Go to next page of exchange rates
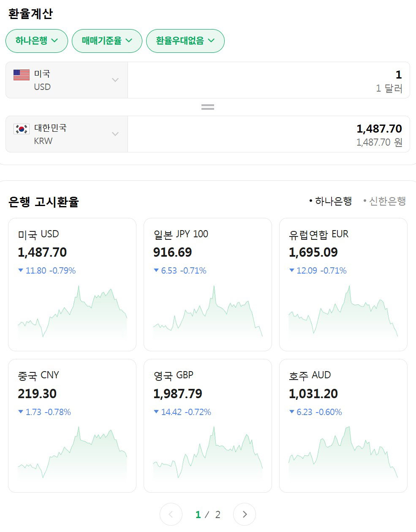Viewport: 416px width, 532px height. (x=245, y=514)
